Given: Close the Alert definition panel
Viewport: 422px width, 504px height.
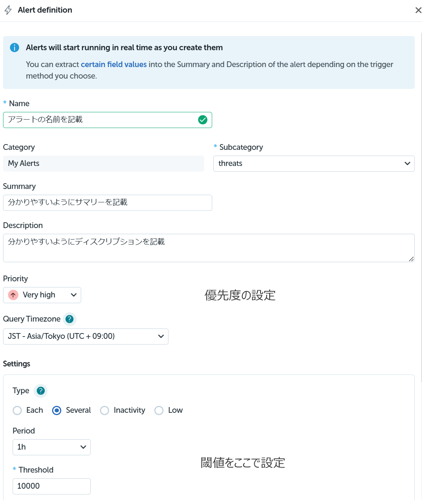Looking at the screenshot, I should 418,10.
